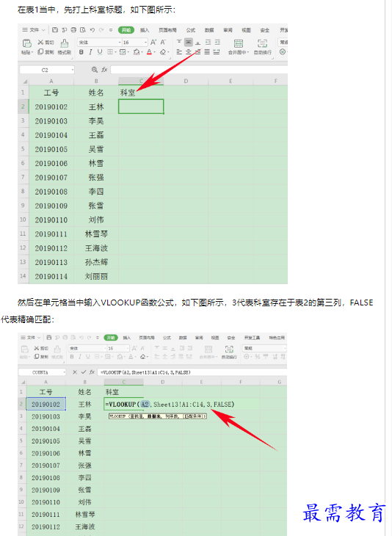
Task: Select column D header in the upper spreadsheet
Action: click(x=186, y=81)
